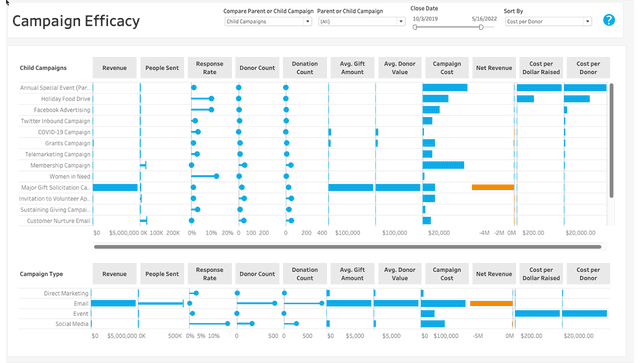Screen dimensions: 640x363
Task: Click Response Rate header in Campaign Type table
Action: pos(209,274)
